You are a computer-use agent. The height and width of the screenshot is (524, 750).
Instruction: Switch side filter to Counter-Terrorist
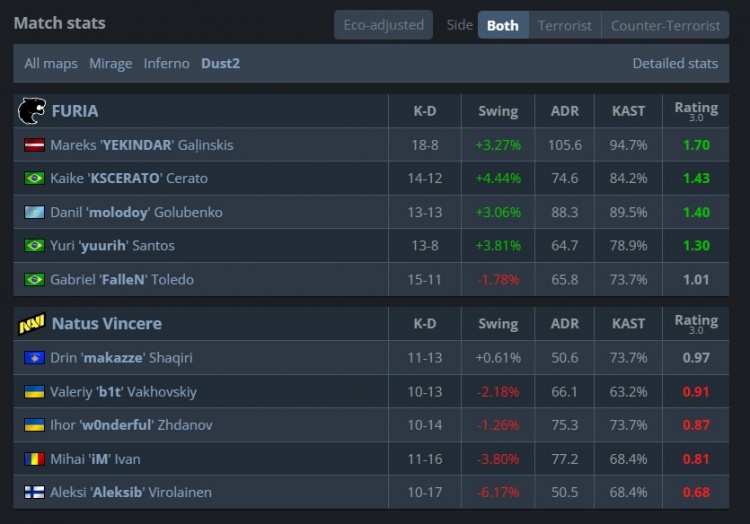point(665,25)
